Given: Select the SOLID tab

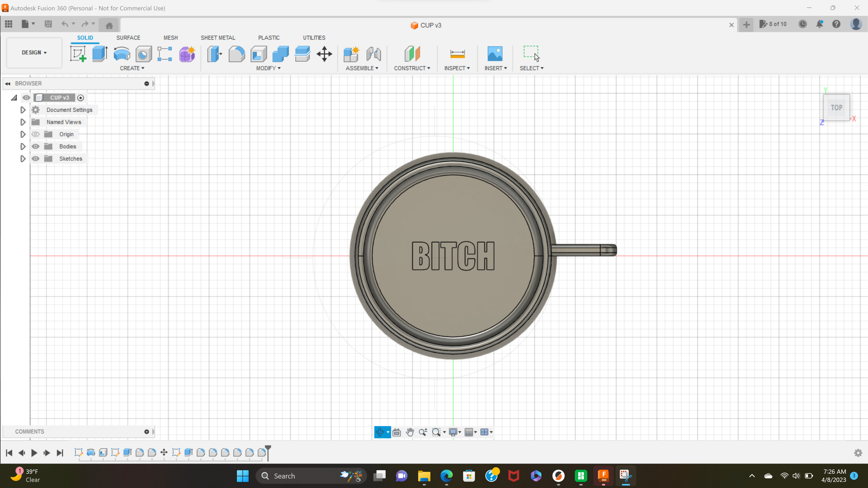Looking at the screenshot, I should (85, 38).
